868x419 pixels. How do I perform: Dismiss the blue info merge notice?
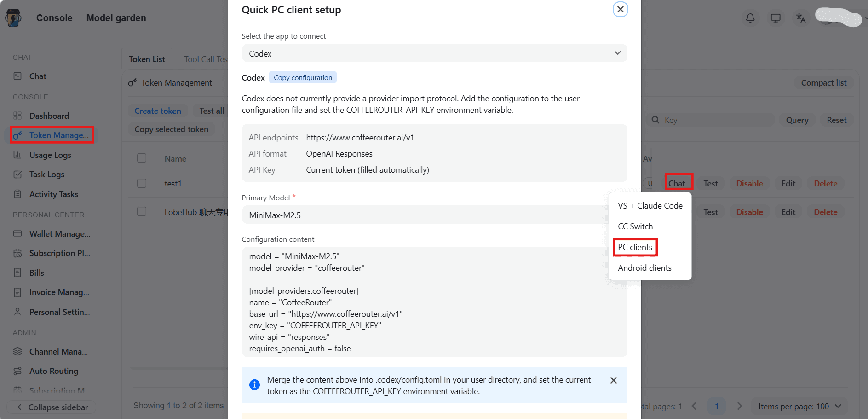613,380
